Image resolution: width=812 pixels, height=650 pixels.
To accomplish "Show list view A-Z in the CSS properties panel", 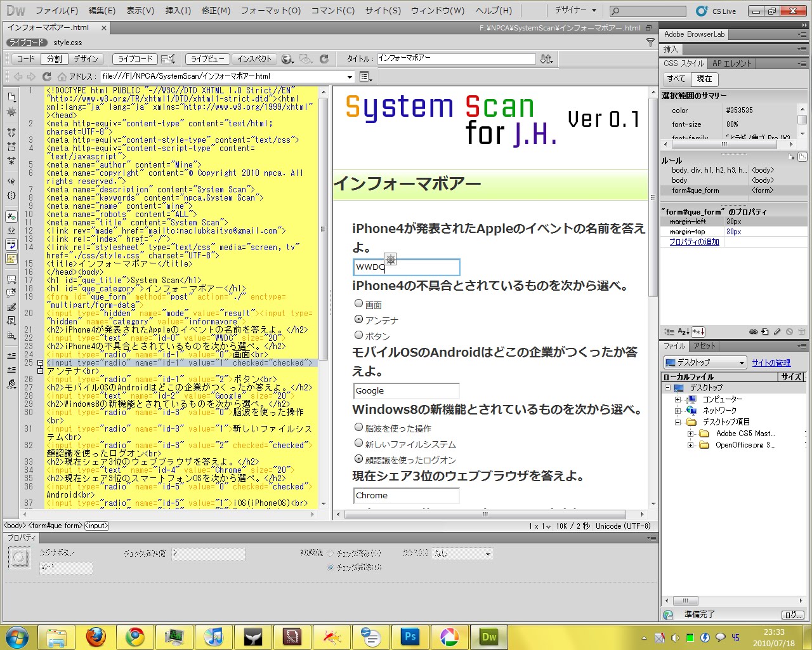I will pos(683,331).
